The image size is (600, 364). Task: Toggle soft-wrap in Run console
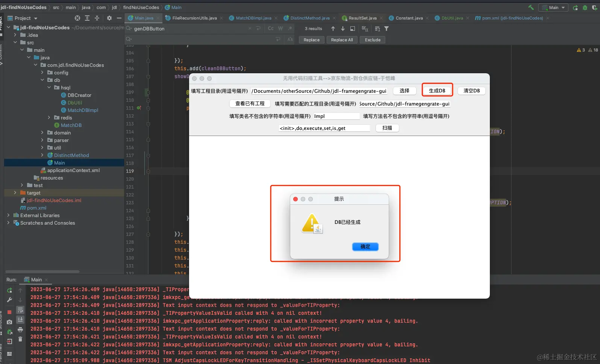[20, 310]
